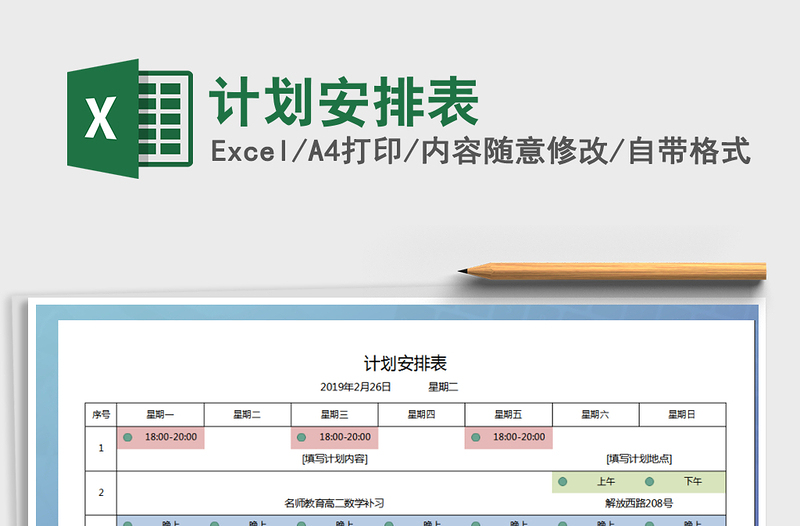Click 18:00-20:00 under 星期一
Image resolution: width=800 pixels, height=526 pixels.
pyautogui.click(x=171, y=437)
